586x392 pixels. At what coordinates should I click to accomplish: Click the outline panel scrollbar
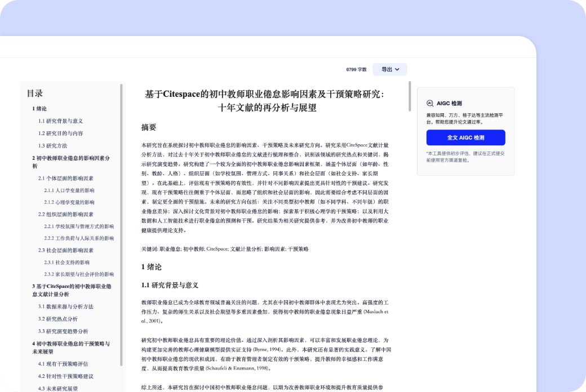pyautogui.click(x=121, y=225)
